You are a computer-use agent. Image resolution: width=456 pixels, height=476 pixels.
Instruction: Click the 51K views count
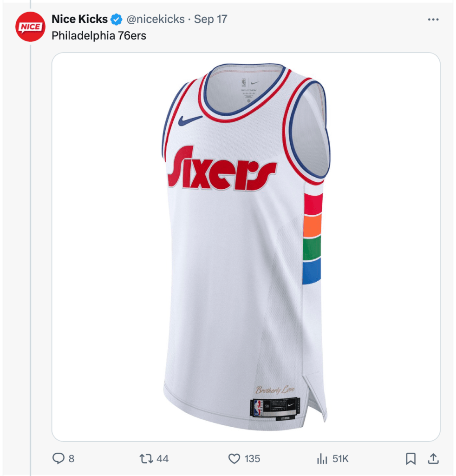pos(340,458)
